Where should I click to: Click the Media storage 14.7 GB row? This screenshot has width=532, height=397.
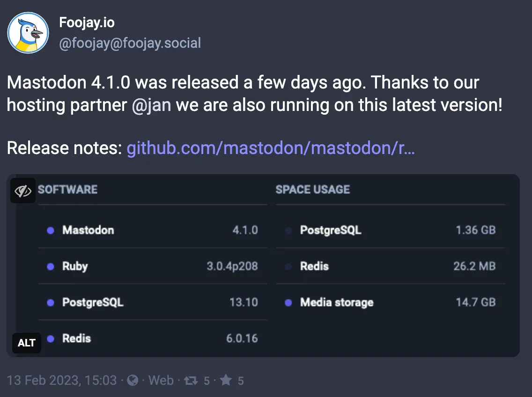pos(391,302)
